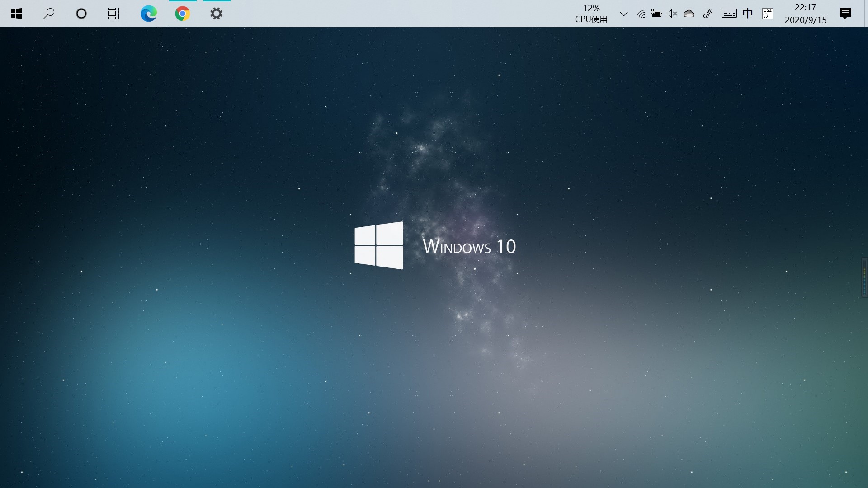Open the Windows Start menu
868x488 pixels.
[16, 14]
